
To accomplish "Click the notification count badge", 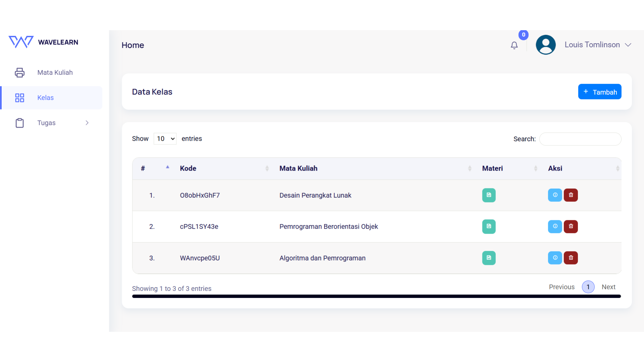I will click(x=523, y=35).
